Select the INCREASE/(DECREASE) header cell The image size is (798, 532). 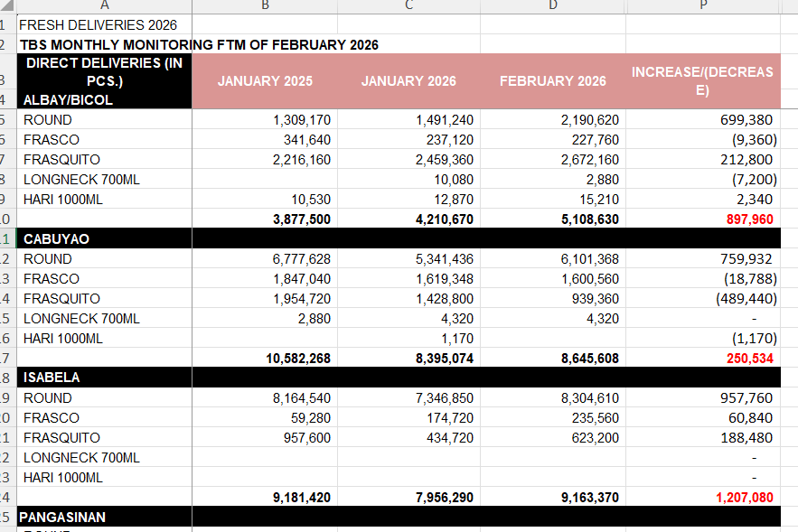point(703,81)
